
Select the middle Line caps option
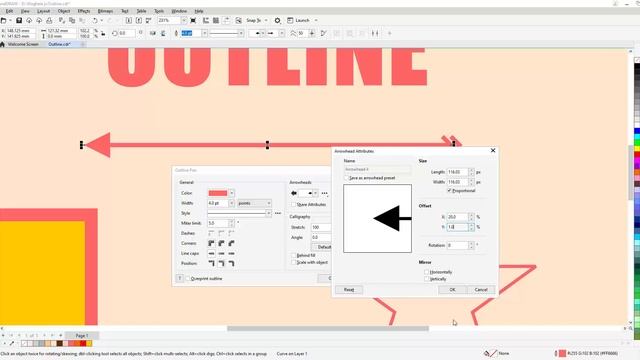(x=221, y=253)
